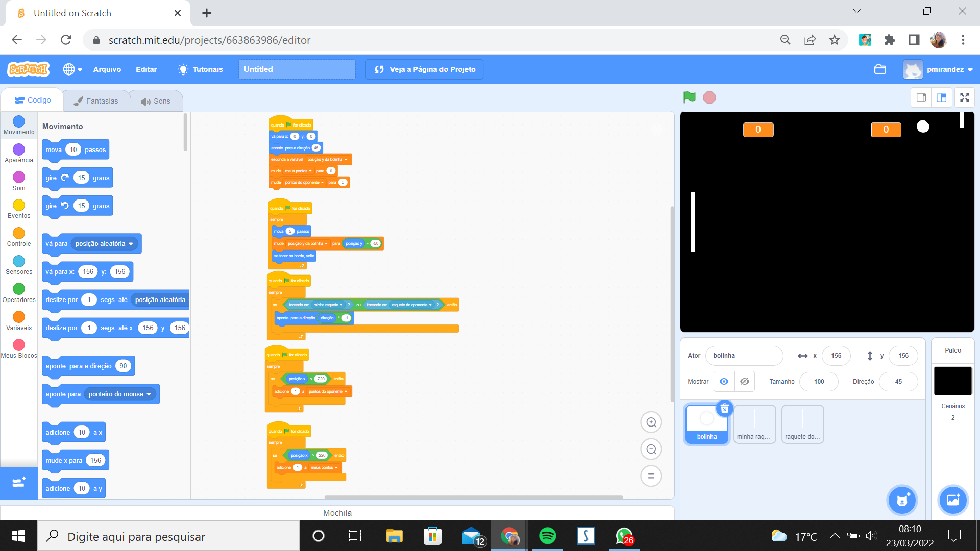Click the red stop button
The height and width of the screenshot is (551, 980).
click(709, 97)
